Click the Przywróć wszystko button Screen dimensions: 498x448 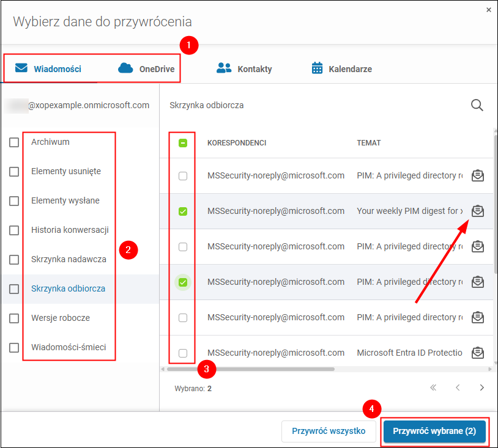(329, 431)
